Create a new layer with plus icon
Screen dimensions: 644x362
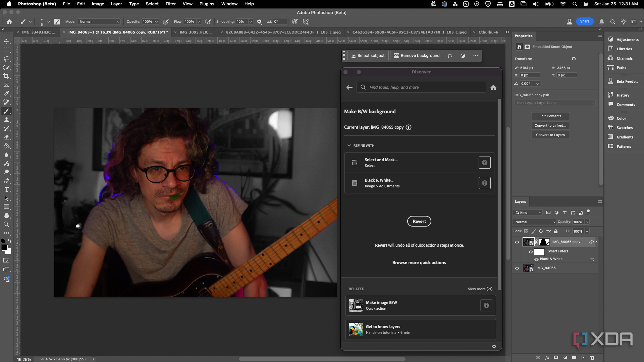583,358
